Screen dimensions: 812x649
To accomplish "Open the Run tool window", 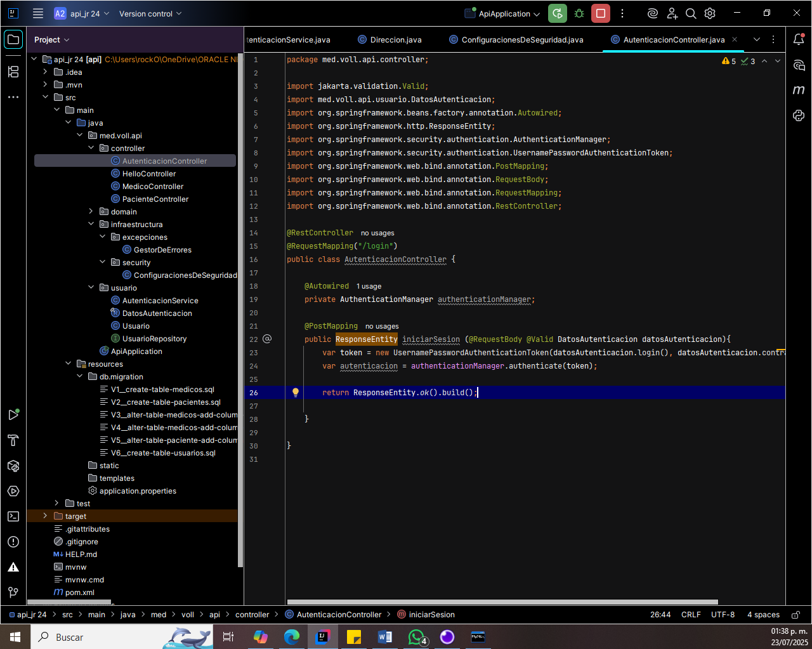I will [13, 415].
